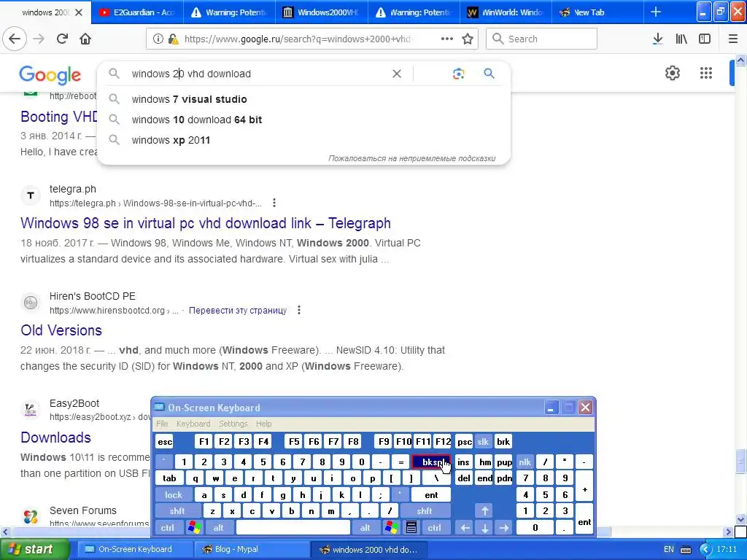The width and height of the screenshot is (747, 560).
Task: Bookmark this page with the star icon
Action: 468,39
